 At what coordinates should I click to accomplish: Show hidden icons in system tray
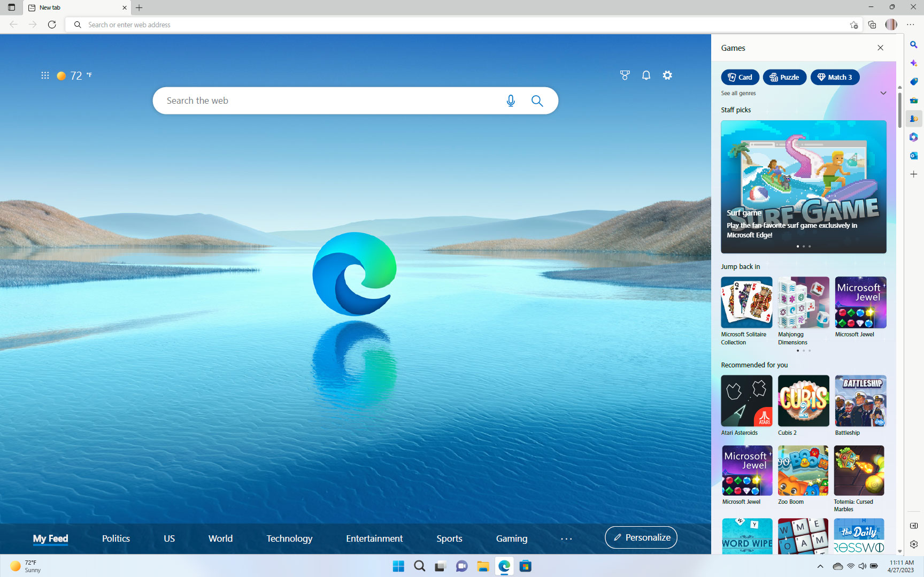click(x=820, y=566)
